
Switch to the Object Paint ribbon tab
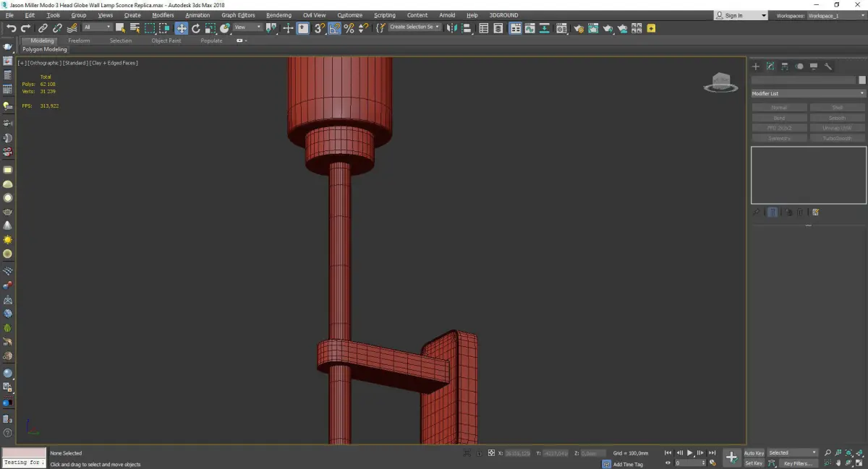coord(166,40)
